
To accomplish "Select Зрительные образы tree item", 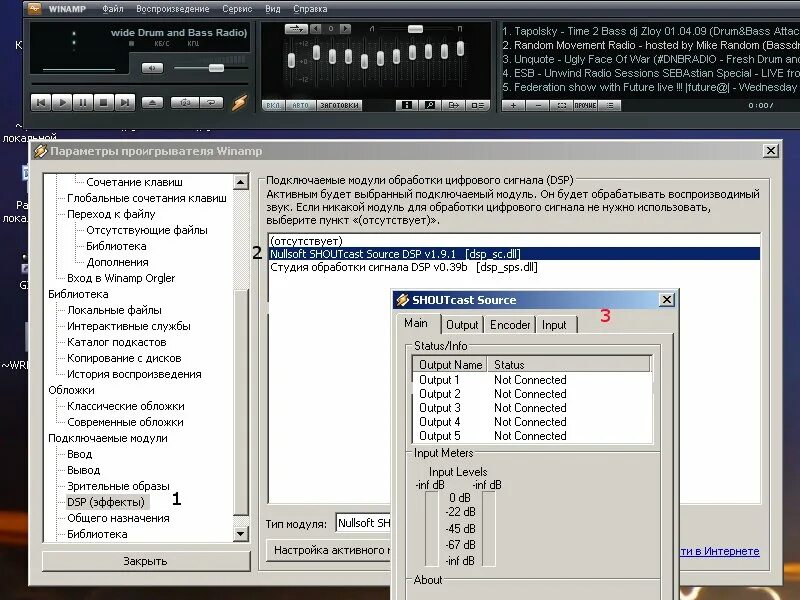I will tap(118, 486).
